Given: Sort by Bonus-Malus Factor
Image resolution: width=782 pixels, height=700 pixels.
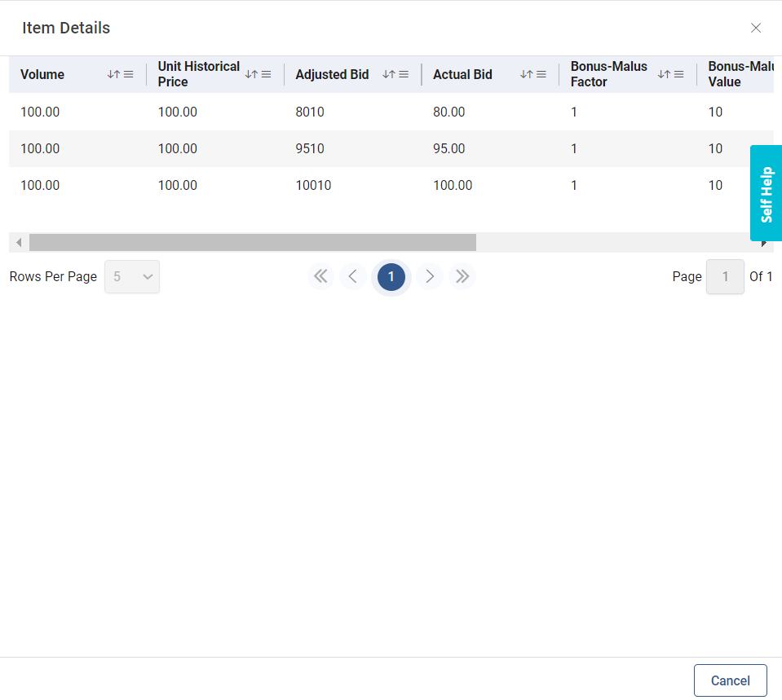Looking at the screenshot, I should pos(664,74).
